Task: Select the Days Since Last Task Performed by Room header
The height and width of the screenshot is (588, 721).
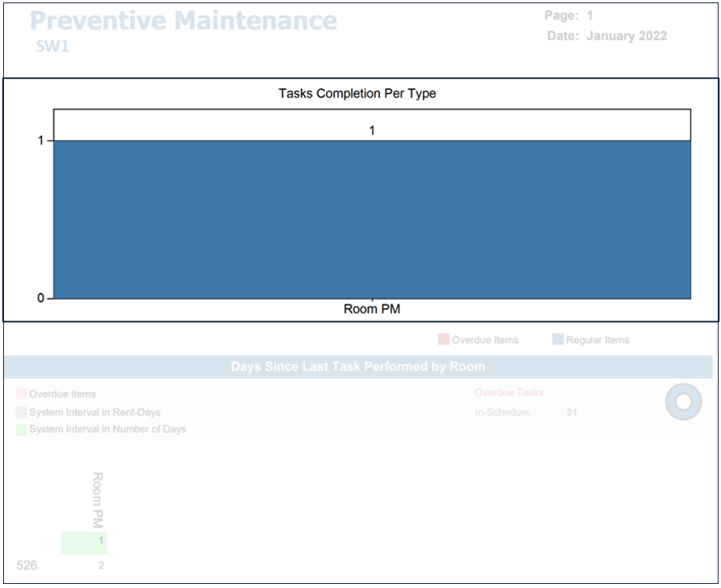Action: [358, 367]
